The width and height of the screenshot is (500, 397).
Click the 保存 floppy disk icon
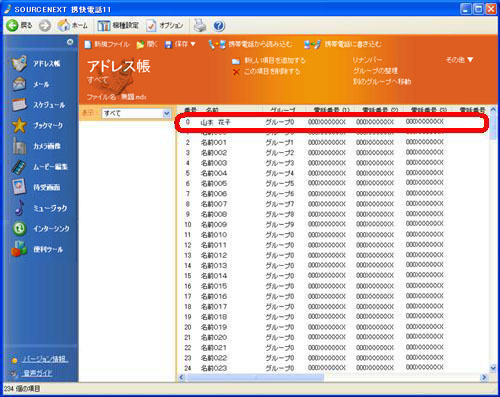pos(169,44)
